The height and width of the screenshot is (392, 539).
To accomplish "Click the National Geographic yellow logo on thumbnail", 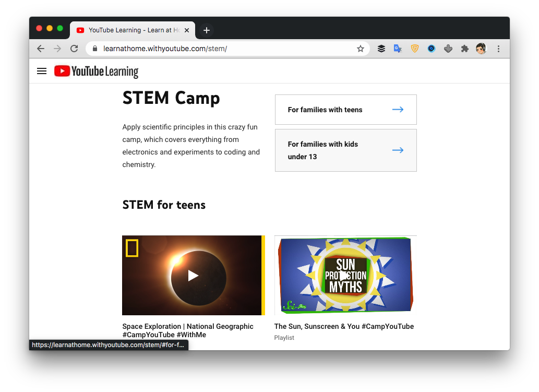I will tap(132, 248).
